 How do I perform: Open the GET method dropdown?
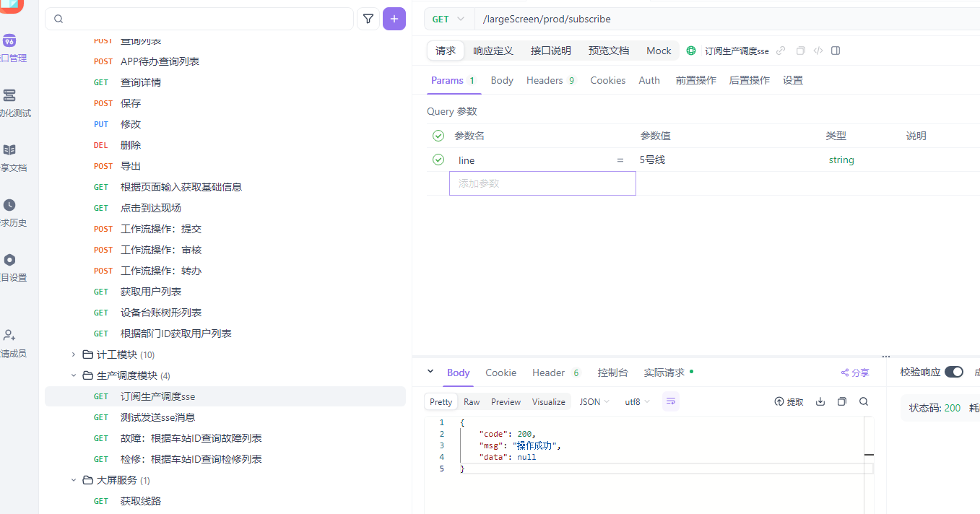point(448,19)
